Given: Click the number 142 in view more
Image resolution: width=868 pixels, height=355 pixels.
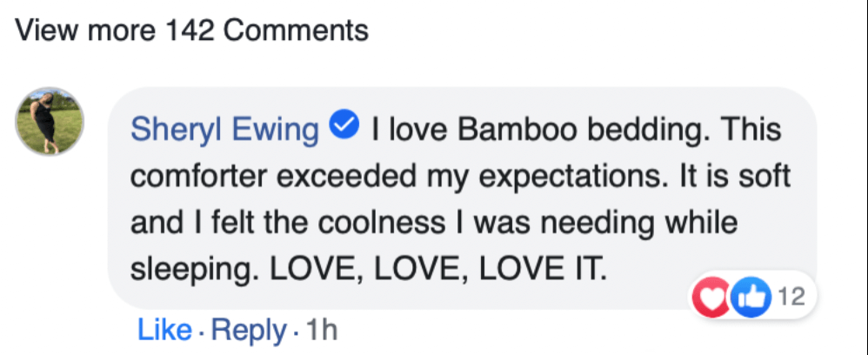Looking at the screenshot, I should tap(186, 31).
